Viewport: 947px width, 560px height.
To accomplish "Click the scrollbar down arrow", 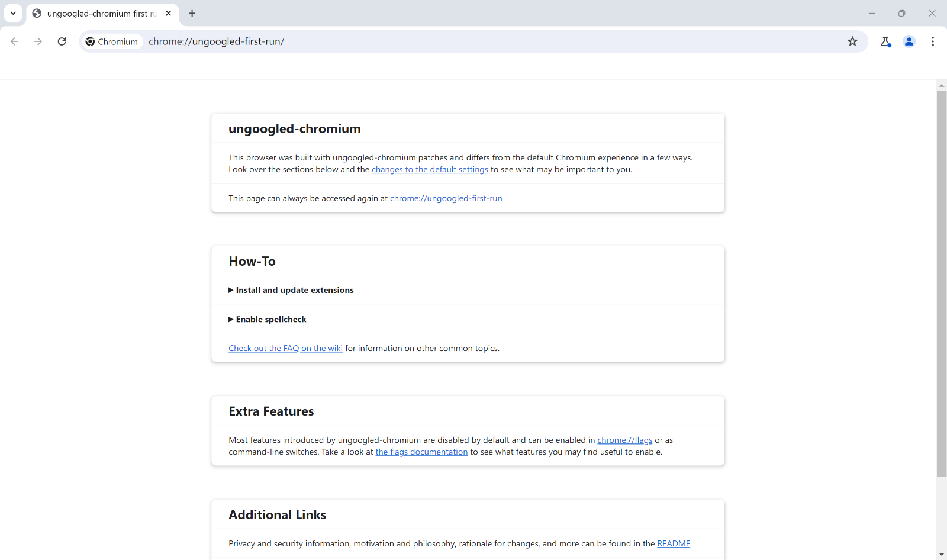I will point(942,555).
